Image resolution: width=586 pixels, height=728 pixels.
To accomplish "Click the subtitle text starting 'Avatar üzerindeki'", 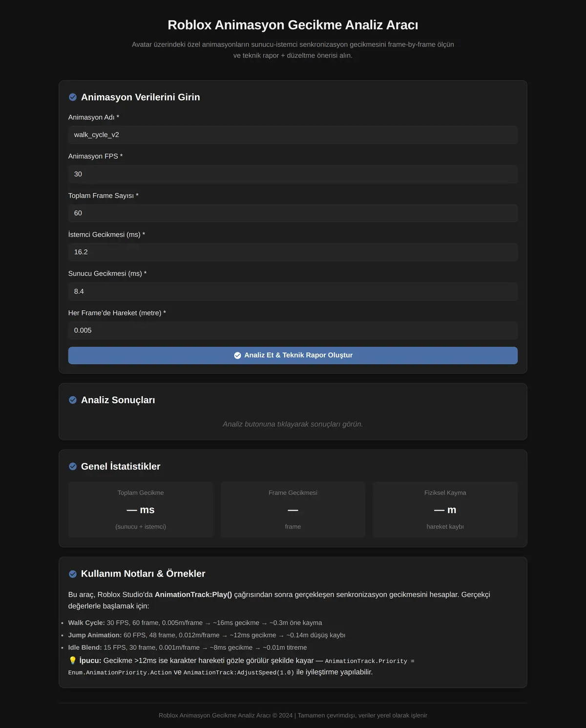I will [293, 50].
